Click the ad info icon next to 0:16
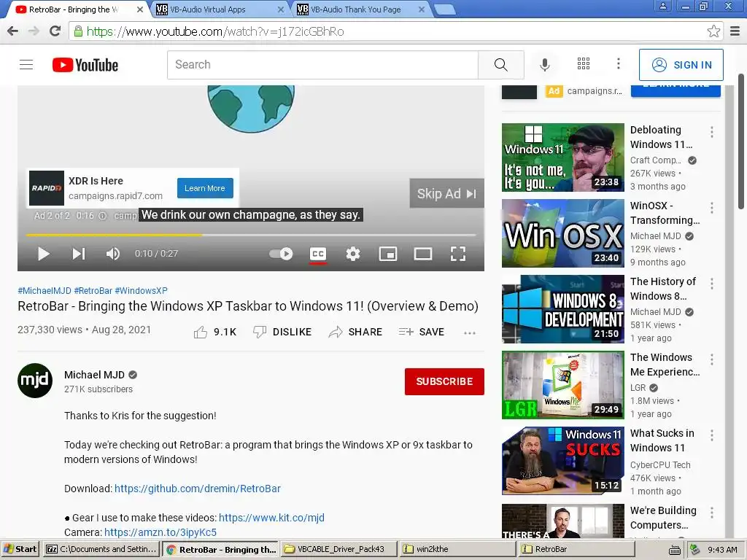The width and height of the screenshot is (747, 560). pos(102,216)
